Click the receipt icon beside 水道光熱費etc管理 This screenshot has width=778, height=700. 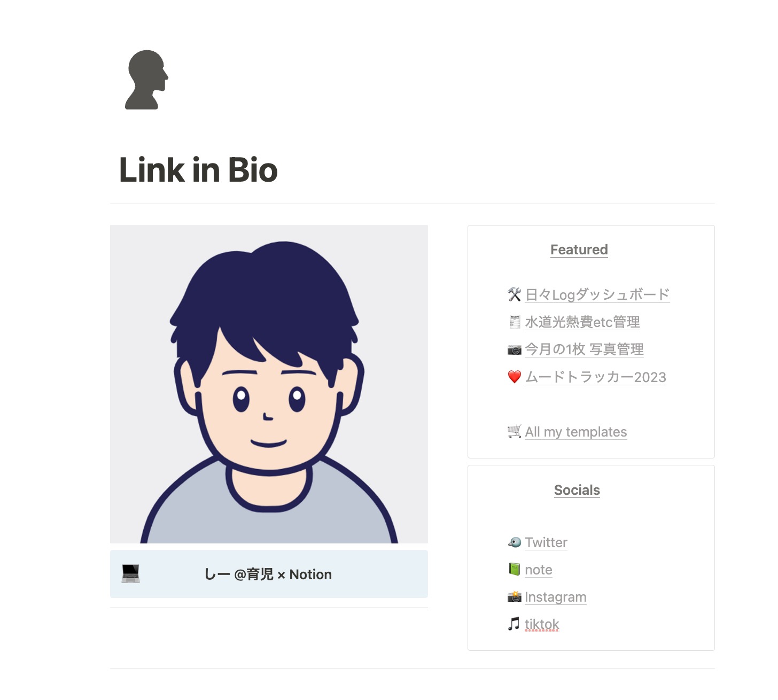(x=515, y=322)
